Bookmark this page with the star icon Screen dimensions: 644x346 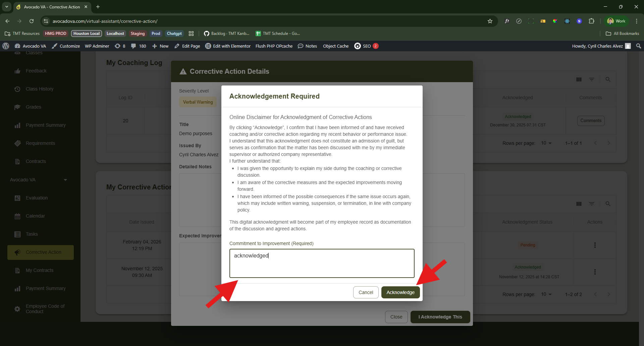[x=490, y=21]
